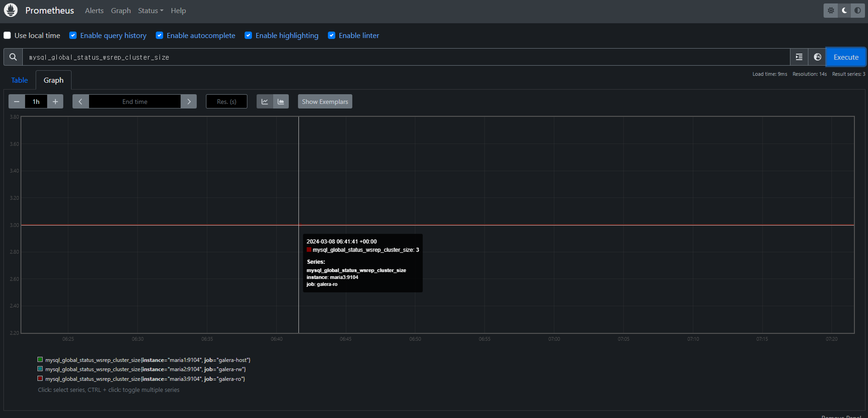The width and height of the screenshot is (868, 418).
Task: Disable linter checkbox
Action: click(332, 35)
